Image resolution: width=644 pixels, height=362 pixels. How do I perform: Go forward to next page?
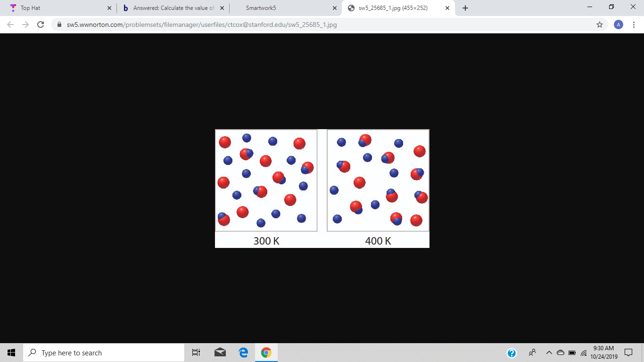25,25
